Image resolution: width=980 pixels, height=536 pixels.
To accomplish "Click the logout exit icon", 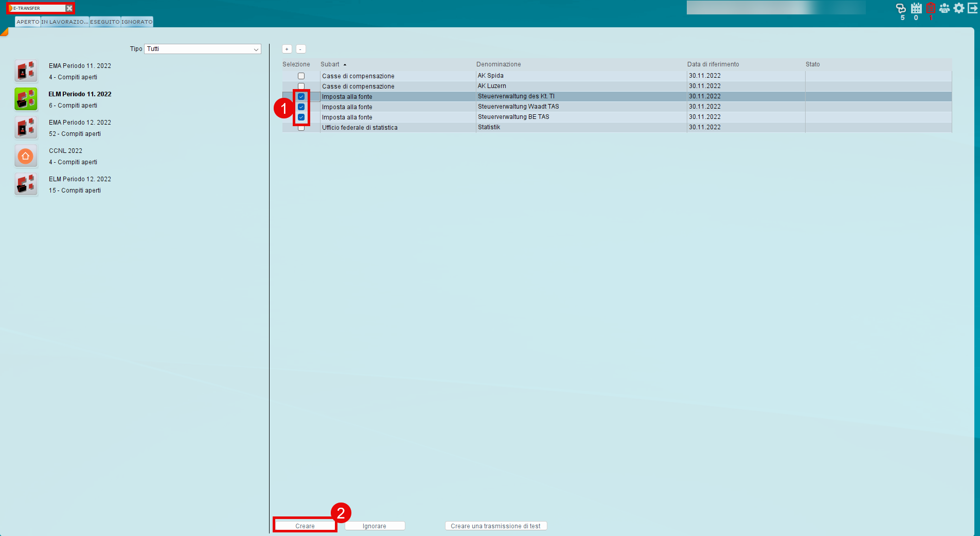I will [973, 8].
